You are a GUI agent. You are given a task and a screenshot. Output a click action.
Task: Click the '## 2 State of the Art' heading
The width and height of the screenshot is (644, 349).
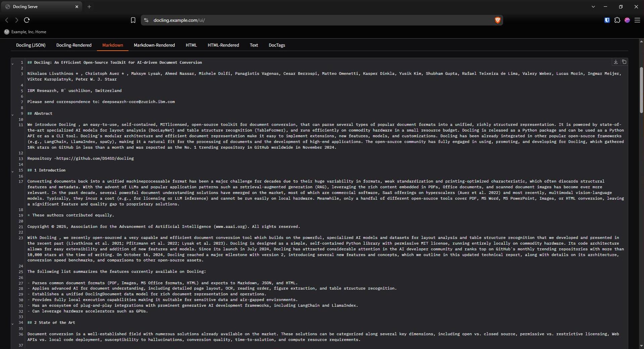click(51, 322)
